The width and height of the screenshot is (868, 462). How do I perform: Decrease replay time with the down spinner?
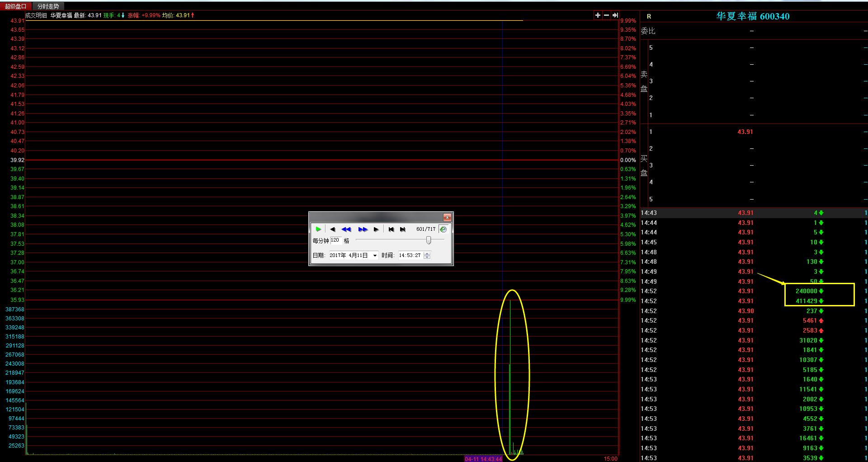tap(427, 257)
